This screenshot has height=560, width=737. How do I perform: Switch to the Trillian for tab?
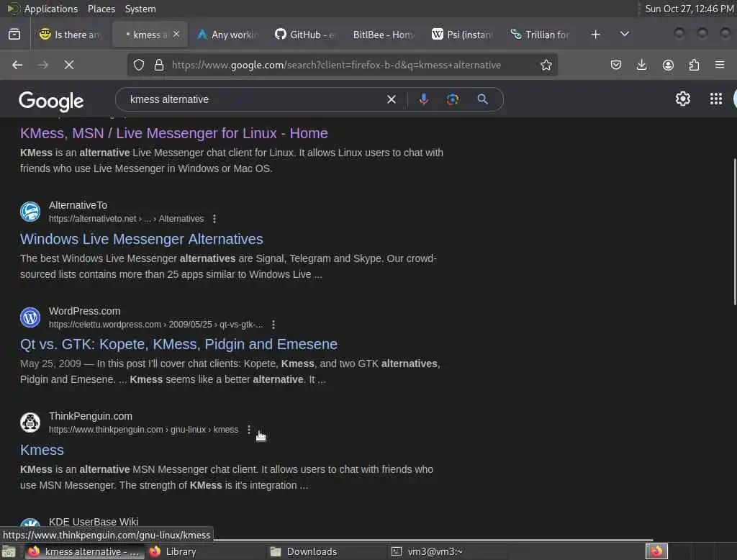[x=541, y=35]
